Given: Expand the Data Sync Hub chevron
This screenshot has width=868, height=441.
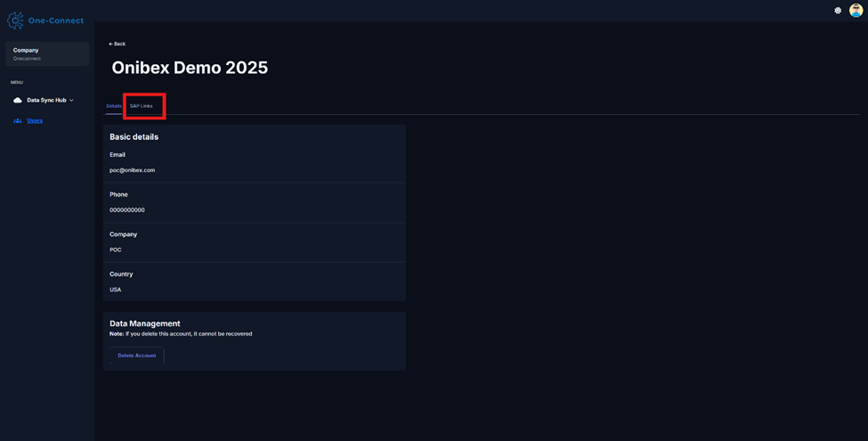Looking at the screenshot, I should pyautogui.click(x=72, y=100).
